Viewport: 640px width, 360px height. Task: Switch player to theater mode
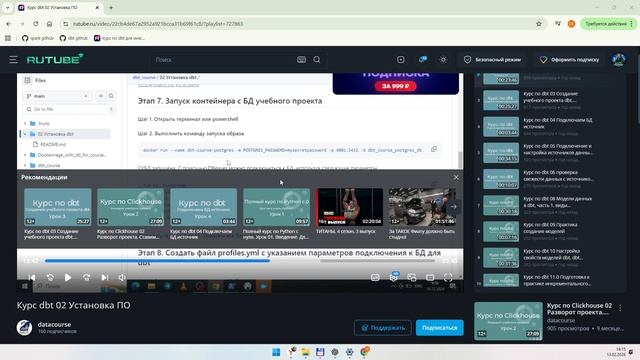coord(430,278)
